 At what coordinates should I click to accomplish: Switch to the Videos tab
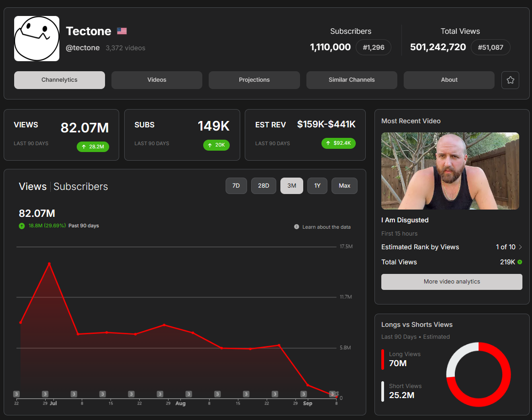click(157, 80)
